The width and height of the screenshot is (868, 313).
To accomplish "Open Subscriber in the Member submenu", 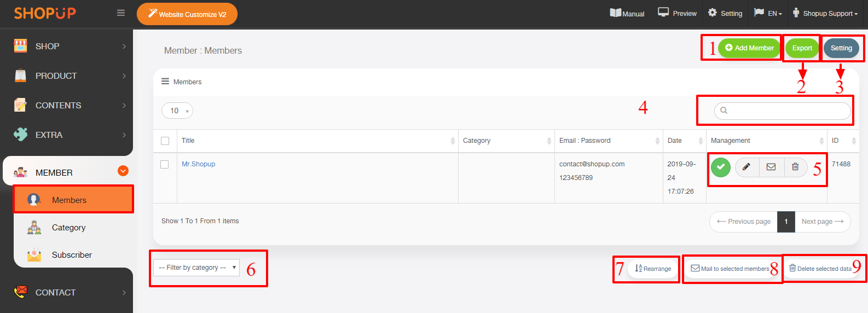I will [72, 255].
